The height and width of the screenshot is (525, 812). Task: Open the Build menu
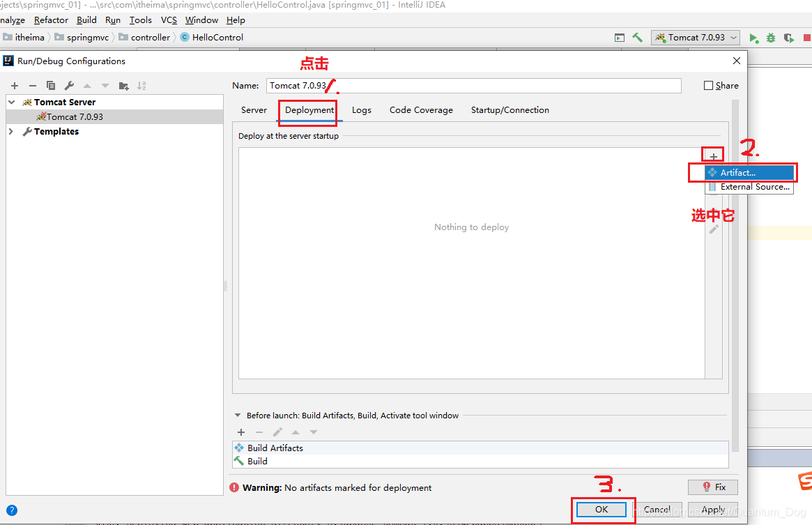click(86, 20)
